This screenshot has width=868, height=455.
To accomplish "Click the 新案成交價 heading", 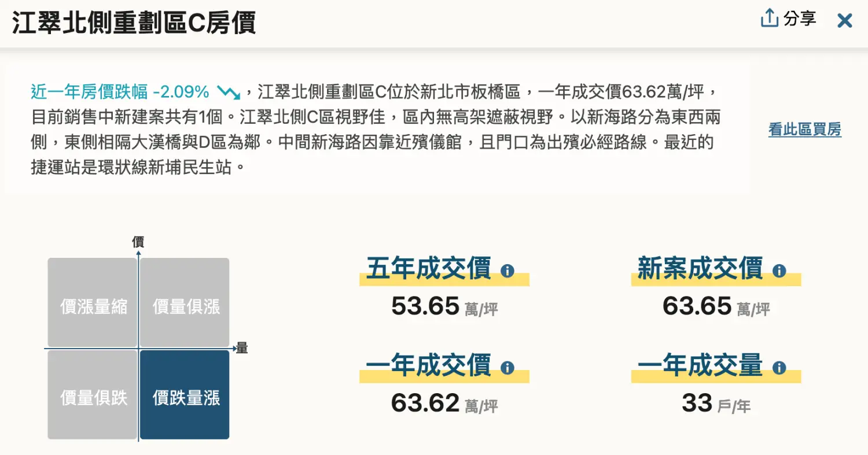I will 700,269.
